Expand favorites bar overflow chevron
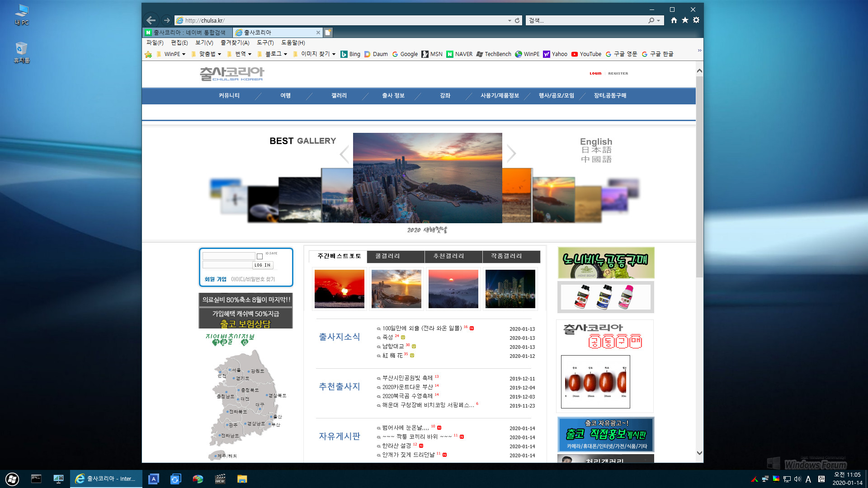Viewport: 868px width, 488px height. [x=699, y=50]
